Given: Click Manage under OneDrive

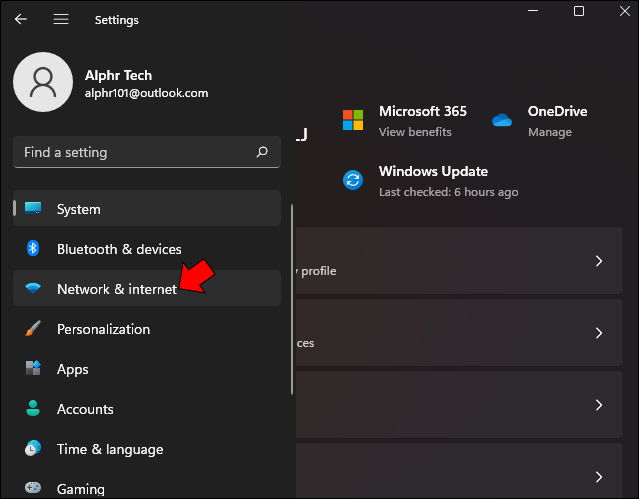Looking at the screenshot, I should [550, 132].
